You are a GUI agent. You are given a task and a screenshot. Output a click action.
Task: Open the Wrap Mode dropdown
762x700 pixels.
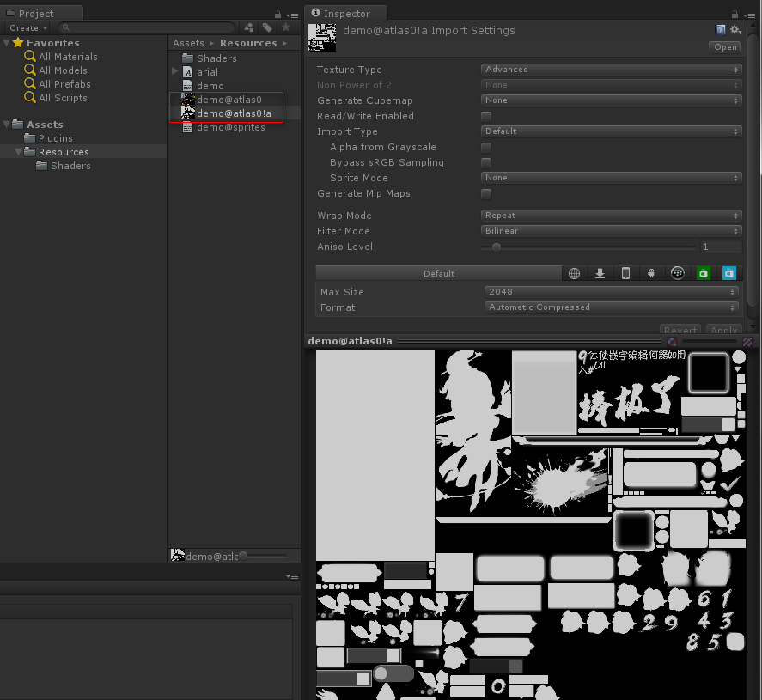click(610, 215)
